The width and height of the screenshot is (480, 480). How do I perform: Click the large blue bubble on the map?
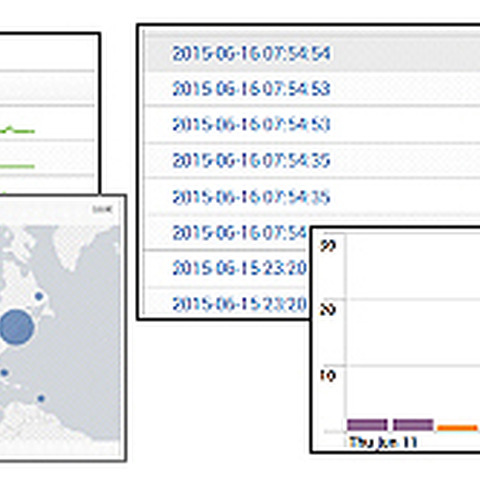coord(16,327)
